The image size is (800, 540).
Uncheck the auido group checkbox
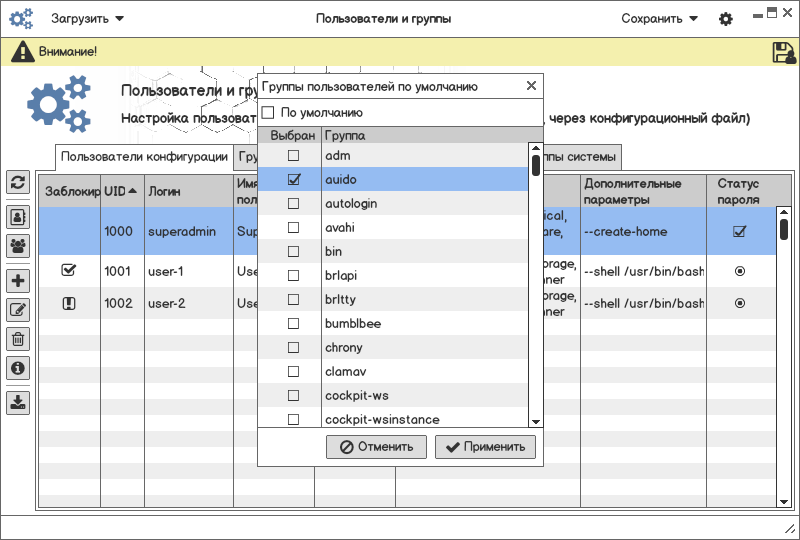pos(293,180)
